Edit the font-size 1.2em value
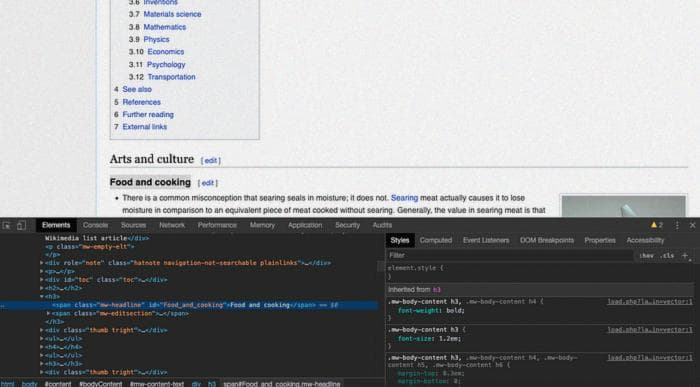The height and width of the screenshot is (387, 700). tap(448, 338)
